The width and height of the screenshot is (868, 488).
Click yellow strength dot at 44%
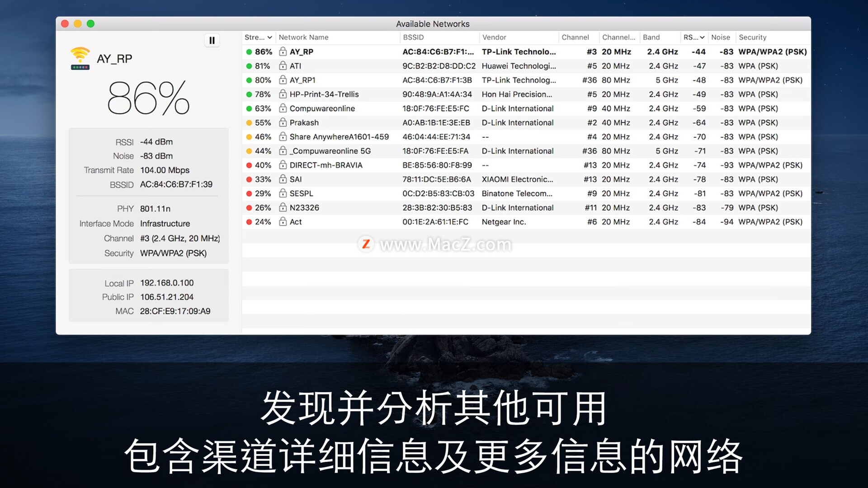point(249,151)
